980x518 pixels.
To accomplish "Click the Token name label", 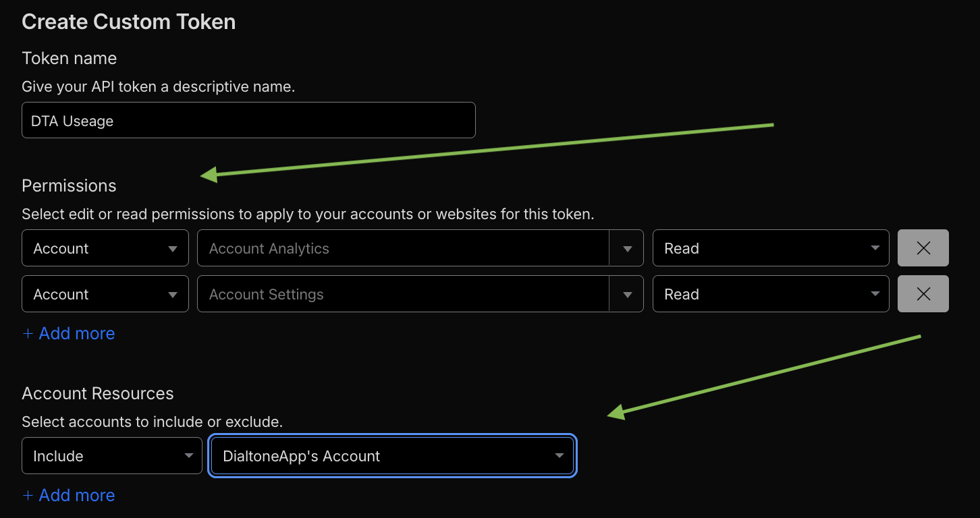I will (70, 58).
